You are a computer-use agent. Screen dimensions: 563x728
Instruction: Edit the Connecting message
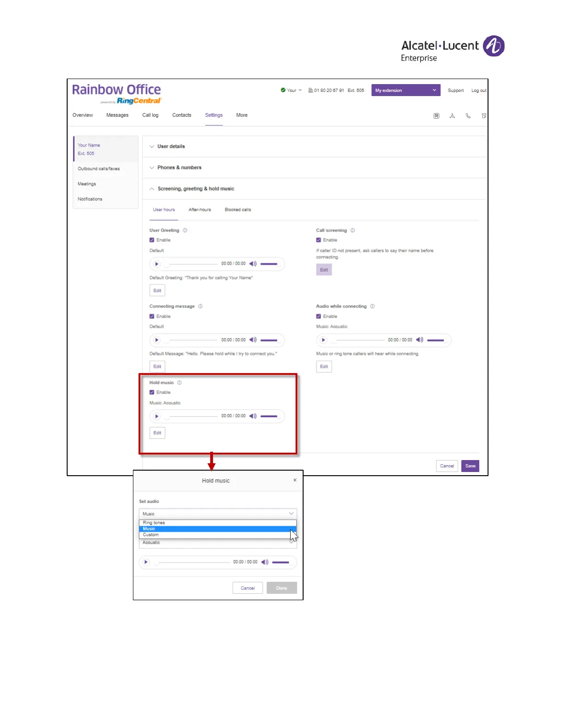[157, 366]
